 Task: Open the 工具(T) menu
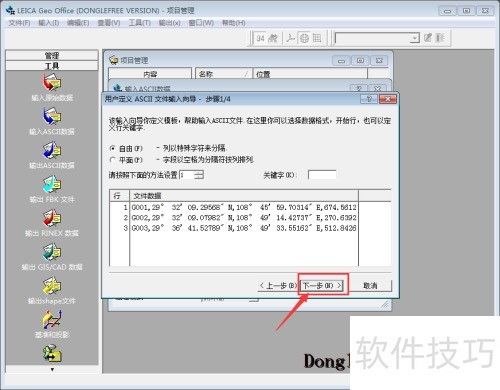140,23
